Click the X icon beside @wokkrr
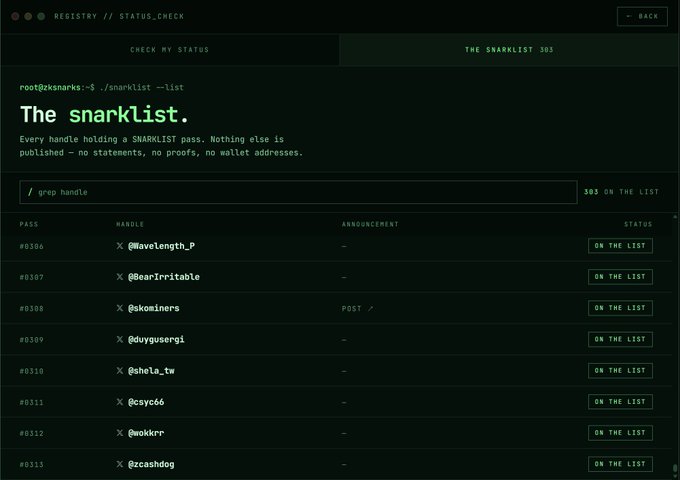The height and width of the screenshot is (480, 680). tap(120, 433)
